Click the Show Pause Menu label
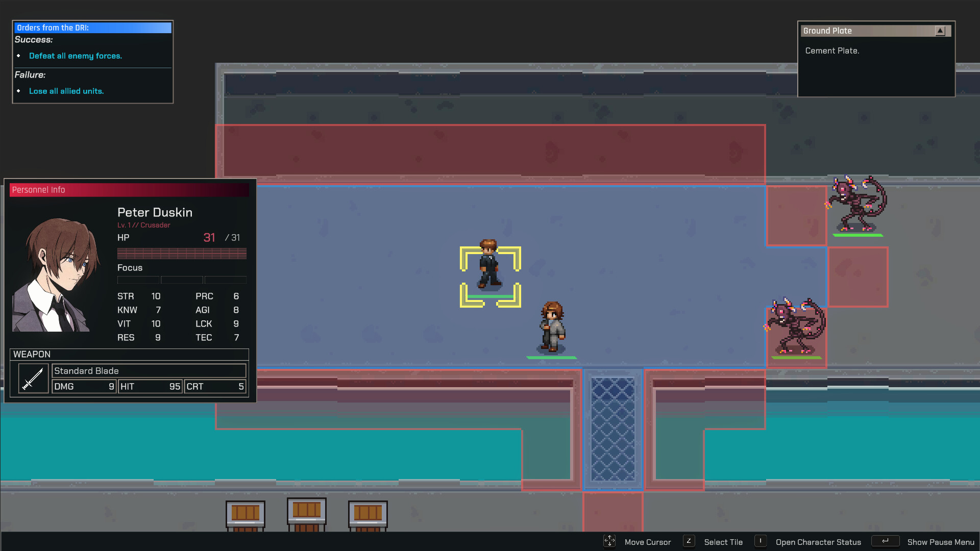 [x=941, y=542]
